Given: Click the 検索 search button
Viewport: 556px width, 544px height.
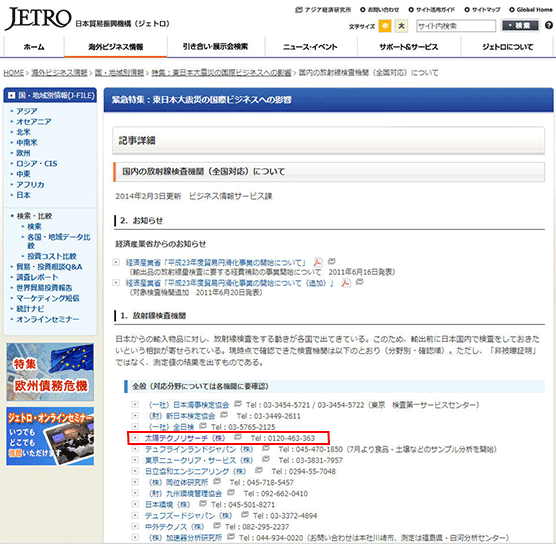Looking at the screenshot, I should pos(519,26).
